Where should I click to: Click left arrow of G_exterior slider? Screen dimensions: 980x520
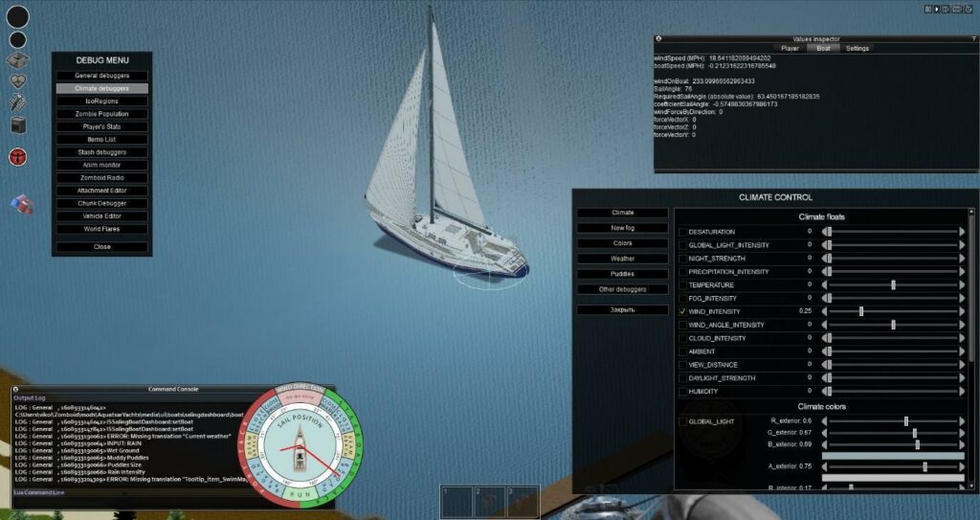click(824, 433)
